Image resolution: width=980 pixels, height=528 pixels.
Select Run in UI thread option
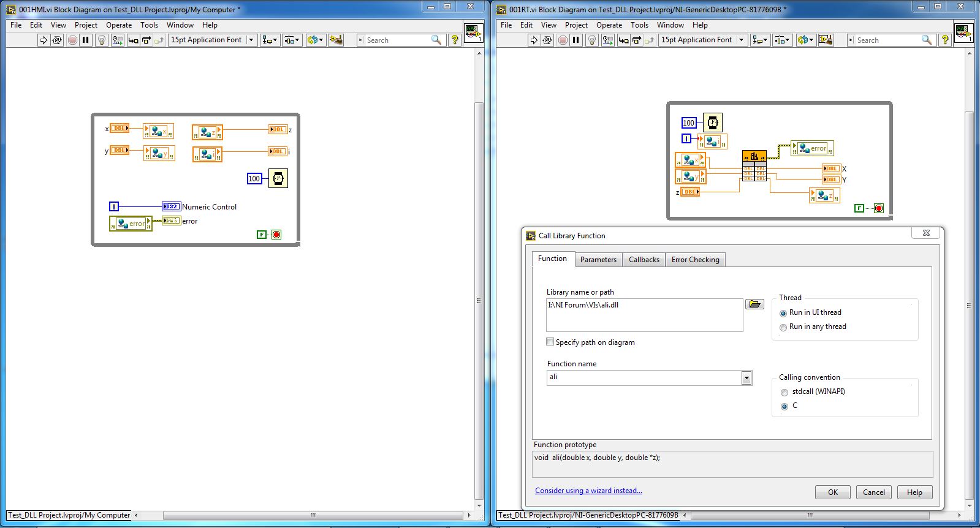click(x=811, y=312)
